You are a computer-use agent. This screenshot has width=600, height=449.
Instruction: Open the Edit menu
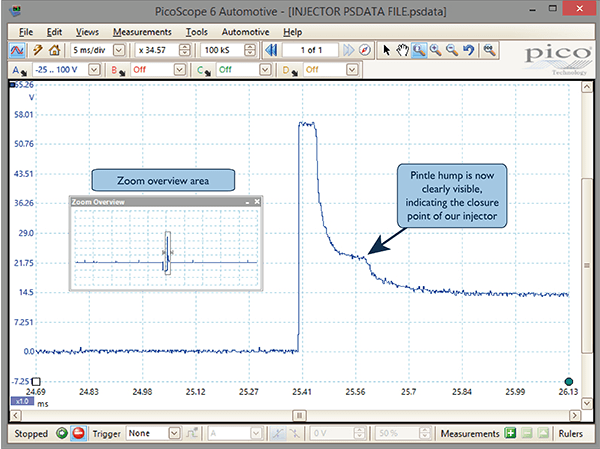54,32
